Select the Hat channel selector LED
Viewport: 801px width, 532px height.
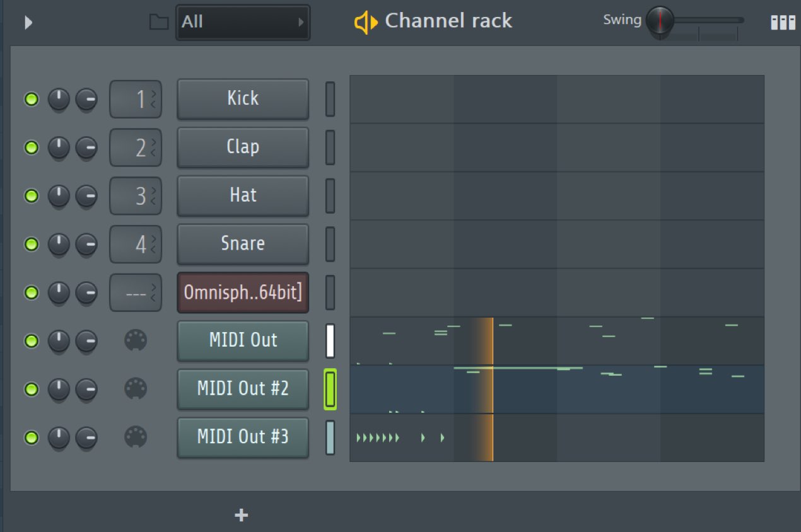coord(330,196)
